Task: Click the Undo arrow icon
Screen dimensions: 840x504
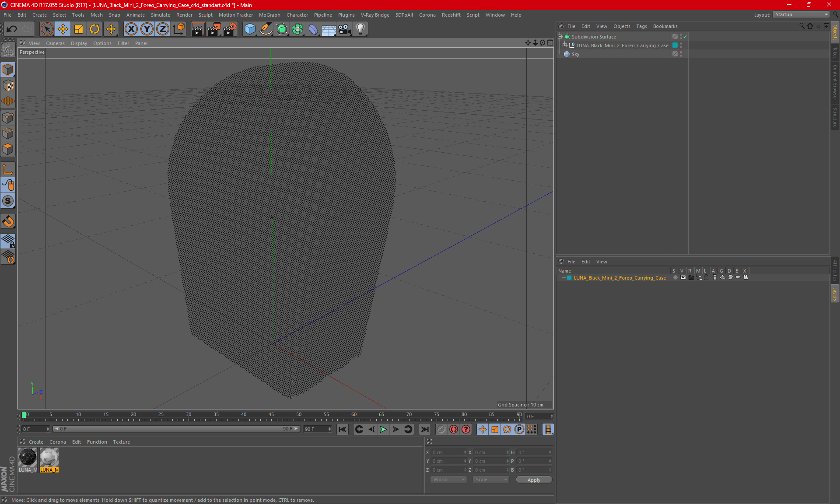Action: [12, 29]
